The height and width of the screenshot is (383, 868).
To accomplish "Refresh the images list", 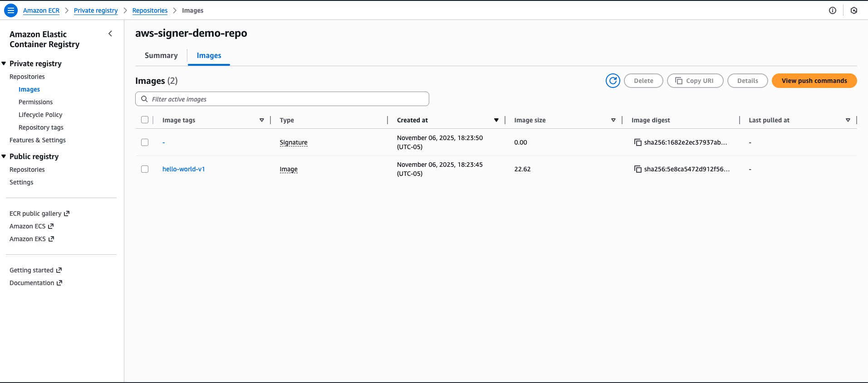I will coord(613,81).
